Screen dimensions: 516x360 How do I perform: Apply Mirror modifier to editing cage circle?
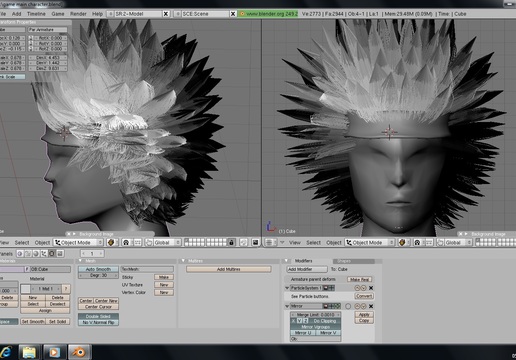[x=348, y=306]
